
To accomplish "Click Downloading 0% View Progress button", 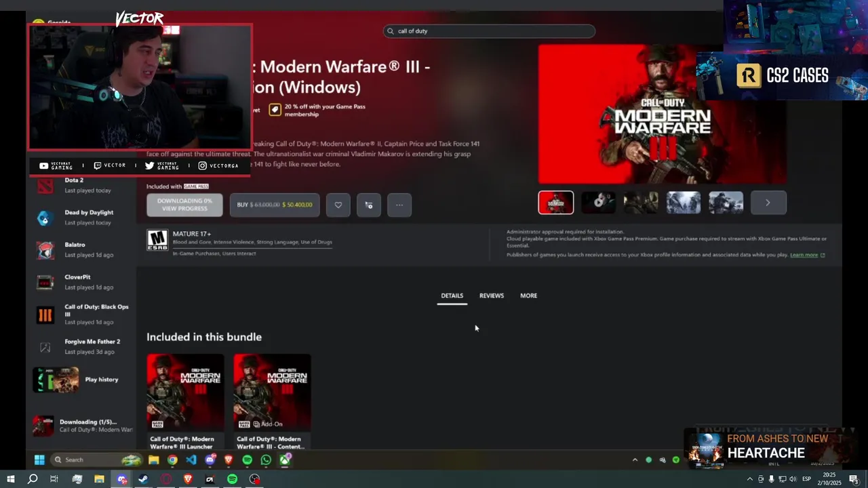I will click(x=184, y=205).
